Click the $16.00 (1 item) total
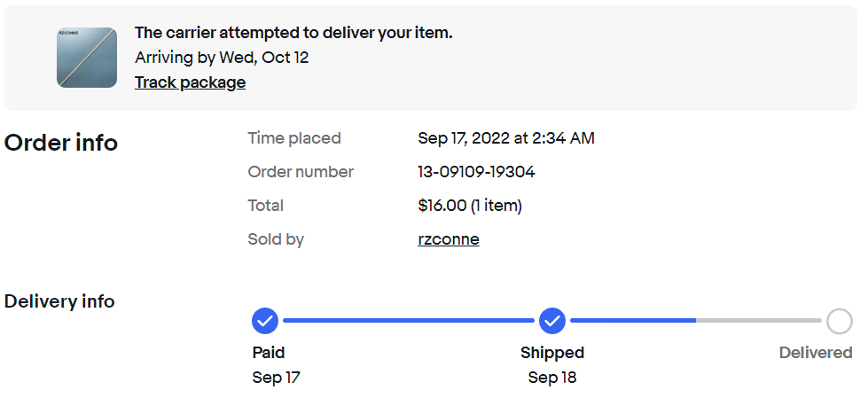This screenshot has width=868, height=398. pyautogui.click(x=470, y=206)
